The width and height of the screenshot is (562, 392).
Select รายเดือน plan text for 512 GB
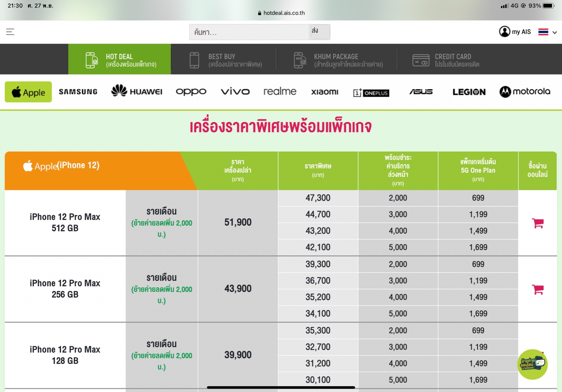161,212
